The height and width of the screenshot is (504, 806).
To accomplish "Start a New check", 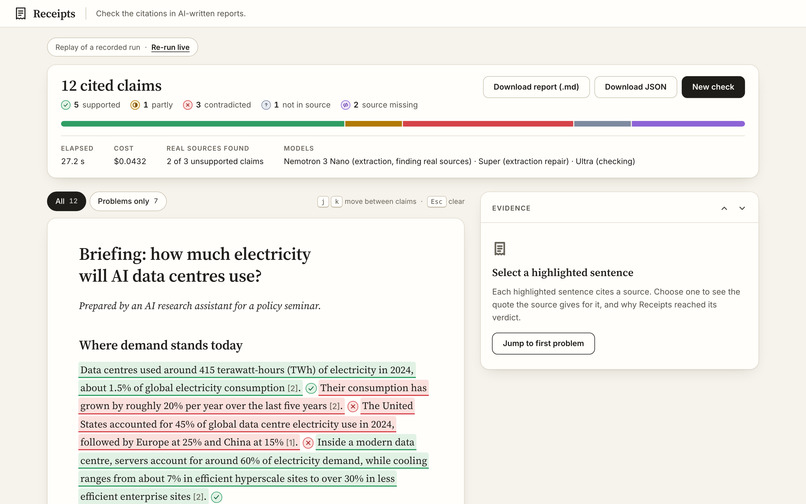I will (x=713, y=87).
